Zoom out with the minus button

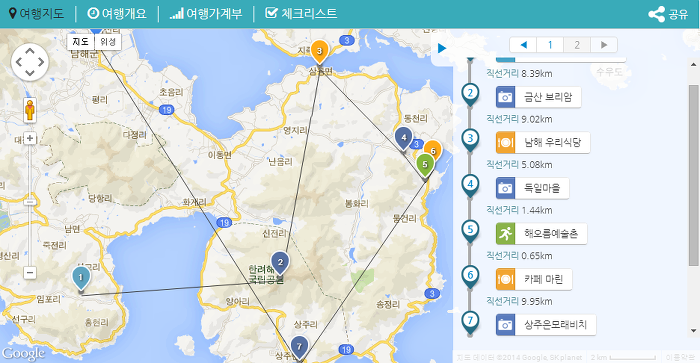[29, 272]
